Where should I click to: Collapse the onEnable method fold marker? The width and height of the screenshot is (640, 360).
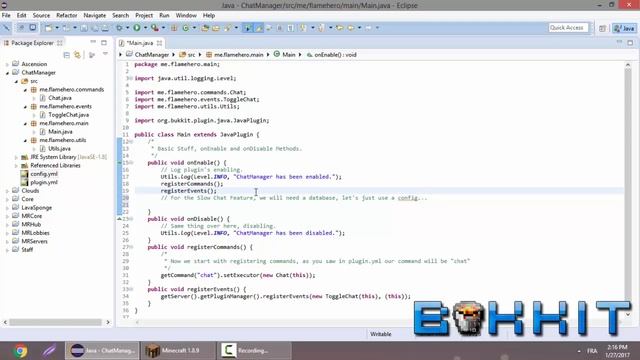tap(131, 163)
